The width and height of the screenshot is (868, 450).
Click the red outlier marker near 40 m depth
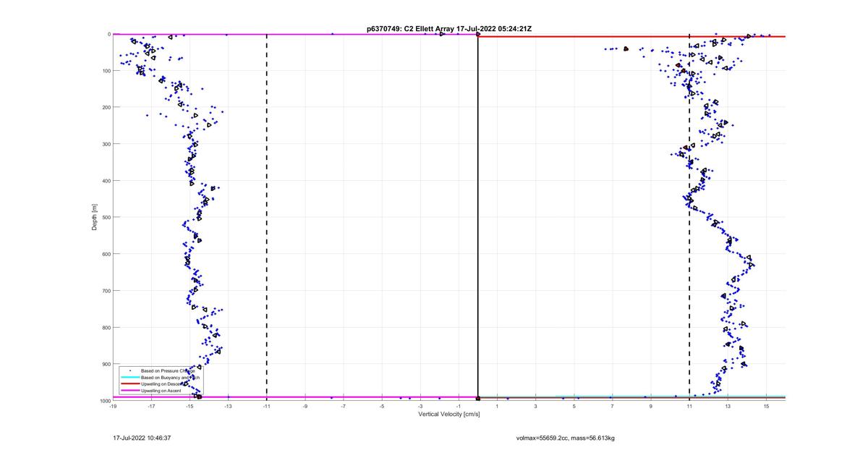coord(626,48)
